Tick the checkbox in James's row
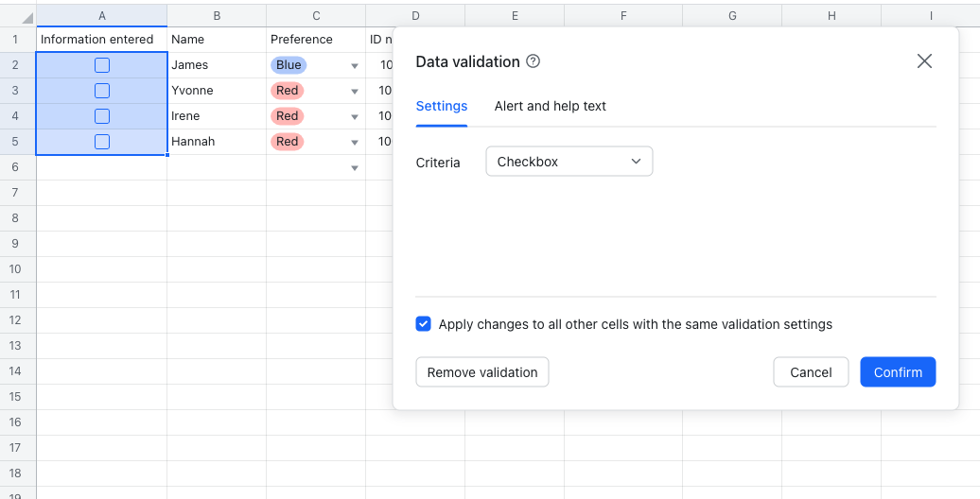 pyautogui.click(x=102, y=65)
